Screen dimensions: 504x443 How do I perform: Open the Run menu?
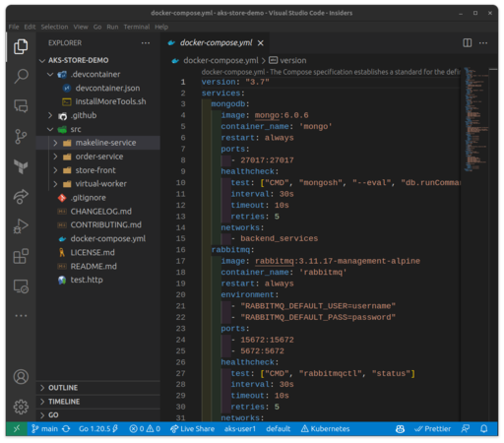(112, 27)
